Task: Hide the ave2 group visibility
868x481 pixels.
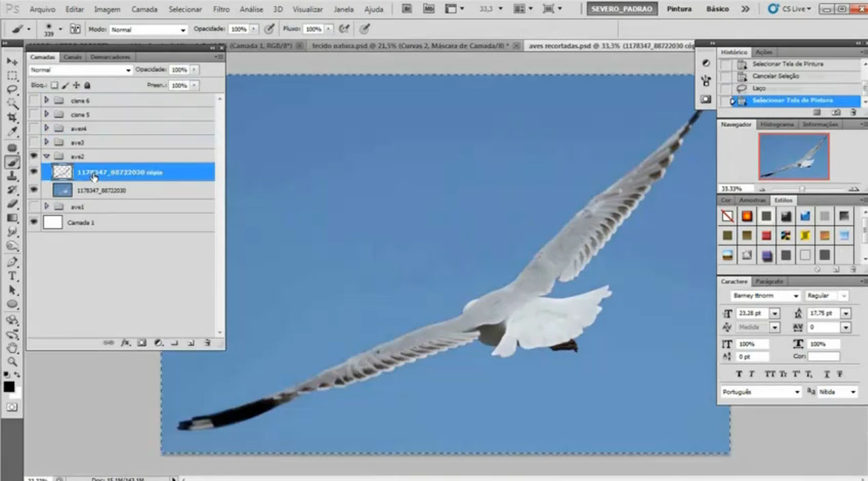Action: tap(33, 156)
